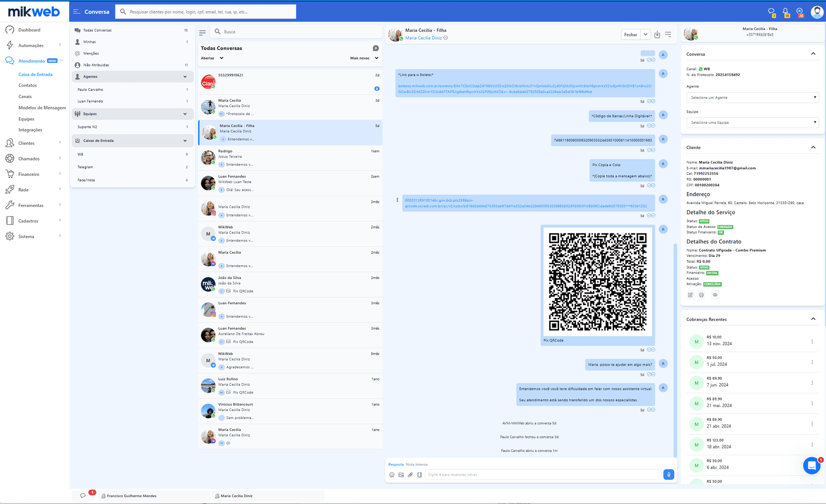
Task: Open the emoji picker in reply bar
Action: pyautogui.click(x=392, y=475)
